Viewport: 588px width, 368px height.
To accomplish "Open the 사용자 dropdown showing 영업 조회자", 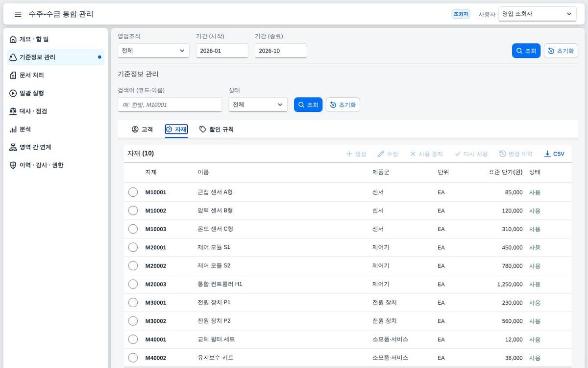I will (537, 14).
